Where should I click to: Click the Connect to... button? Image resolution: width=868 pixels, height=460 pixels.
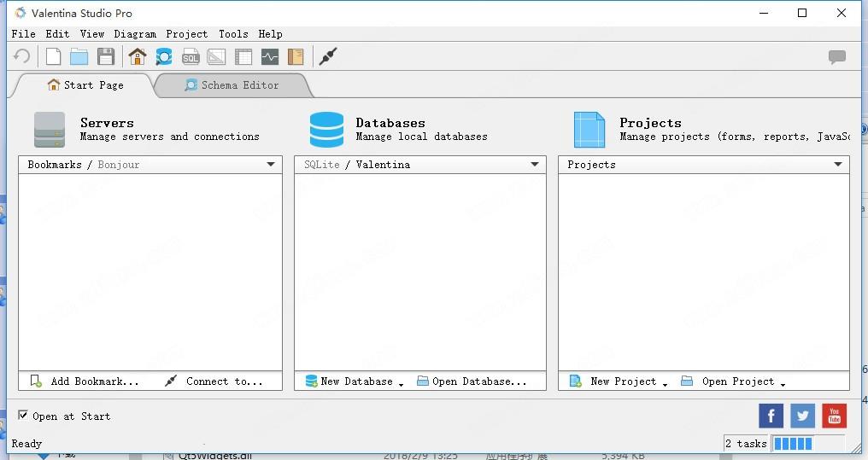click(214, 381)
